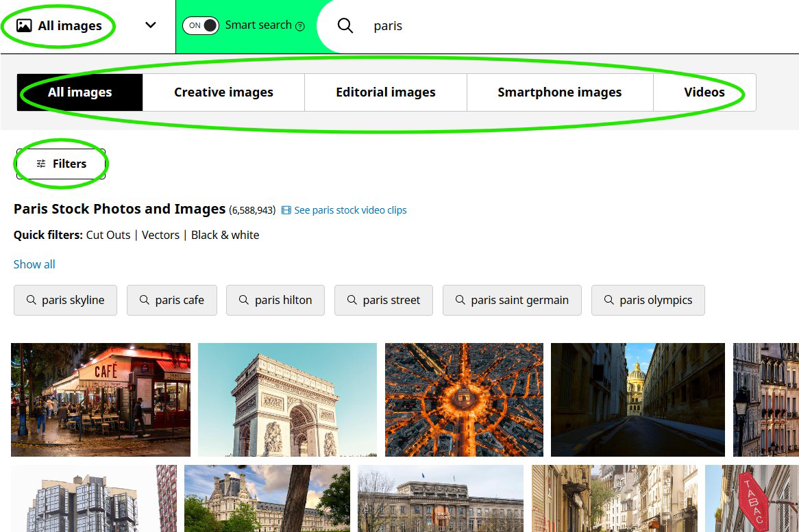Image resolution: width=799 pixels, height=532 pixels.
Task: Open the Smartphone images tab
Action: click(x=559, y=92)
